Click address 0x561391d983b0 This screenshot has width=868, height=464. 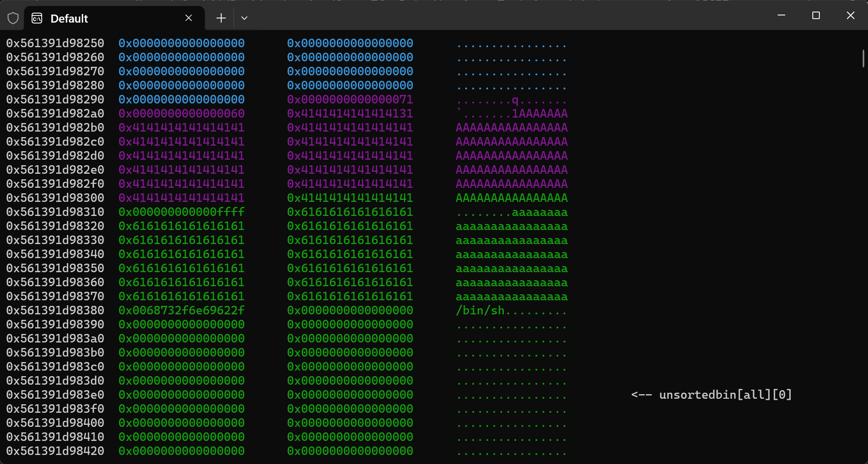pyautogui.click(x=55, y=353)
